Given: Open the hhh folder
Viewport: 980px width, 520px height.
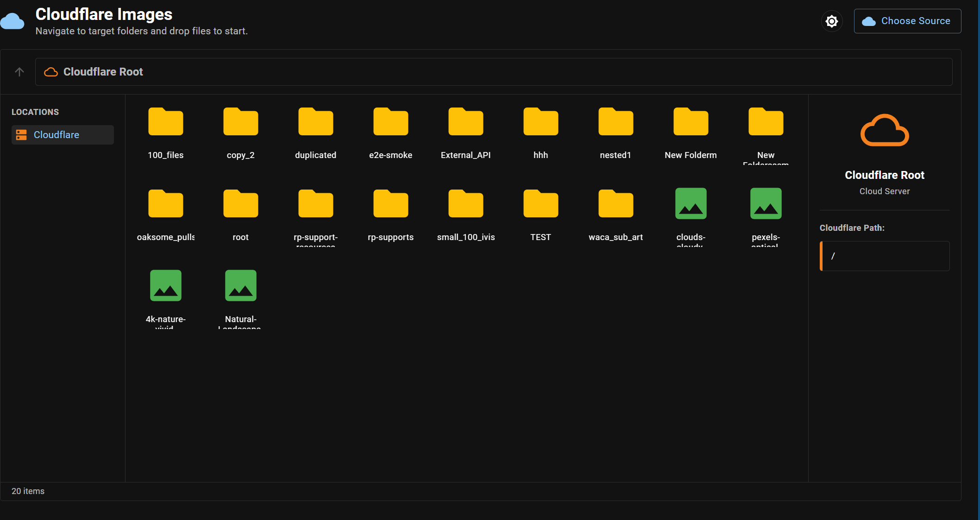Looking at the screenshot, I should pyautogui.click(x=540, y=133).
